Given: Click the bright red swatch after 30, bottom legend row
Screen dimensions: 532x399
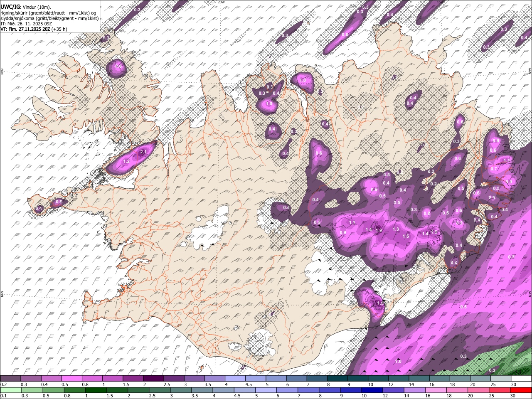Looking at the screenshot, I should click(521, 390).
